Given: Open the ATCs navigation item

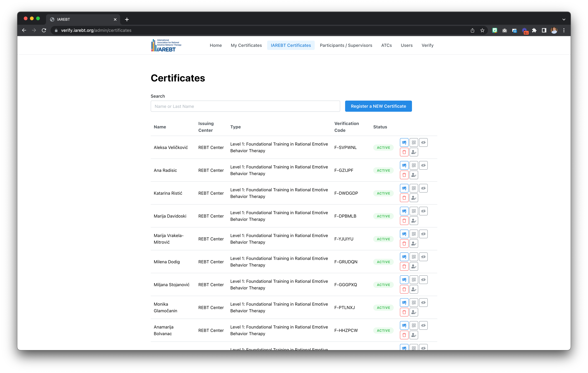Looking at the screenshot, I should click(x=386, y=45).
